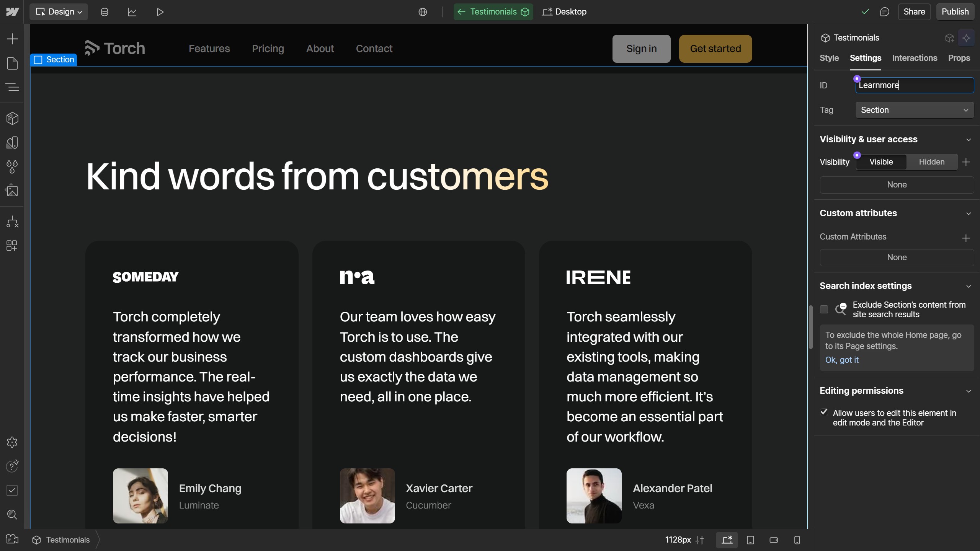Switch to the Style tab
This screenshot has width=980, height=551.
click(x=829, y=58)
